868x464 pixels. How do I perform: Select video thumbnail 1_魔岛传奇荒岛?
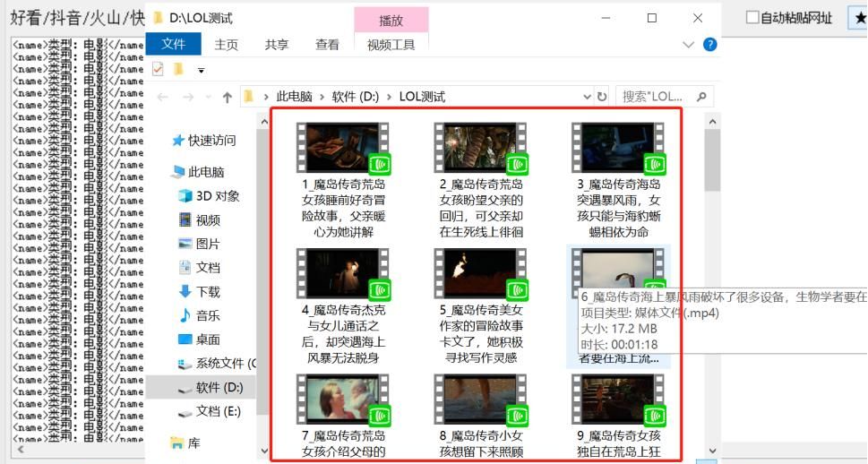343,149
